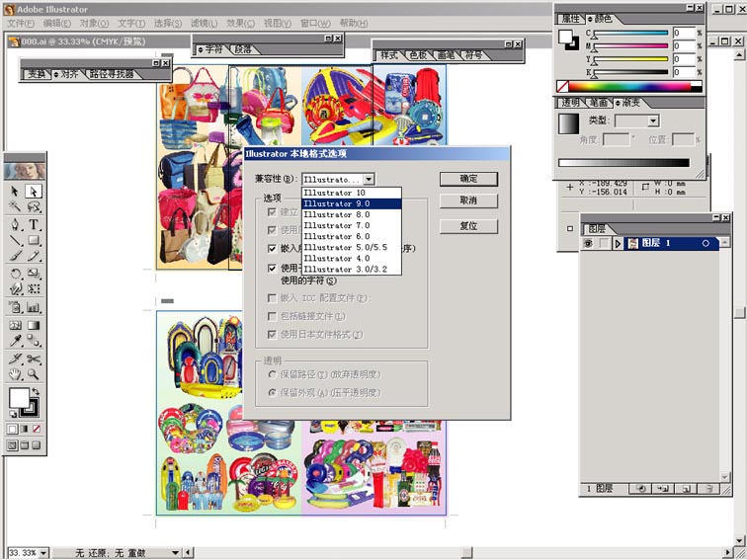Pick the Magic Wand tool
The width and height of the screenshot is (747, 560).
click(x=15, y=206)
